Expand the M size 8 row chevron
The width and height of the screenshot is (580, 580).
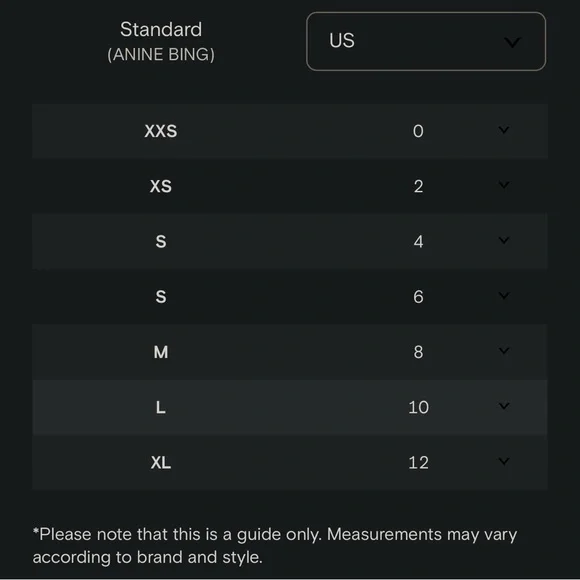(x=503, y=350)
